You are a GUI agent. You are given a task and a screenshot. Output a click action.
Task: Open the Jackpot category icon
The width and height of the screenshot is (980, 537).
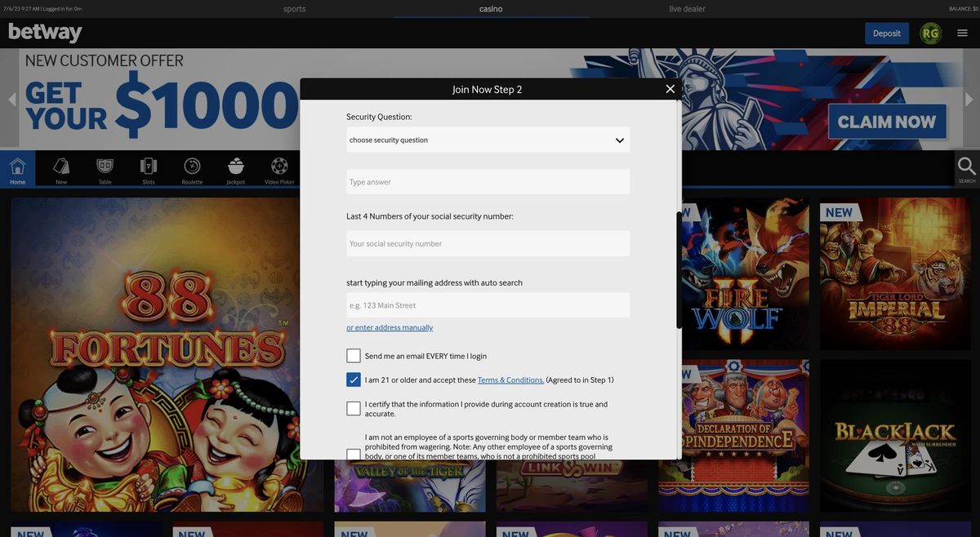point(236,169)
